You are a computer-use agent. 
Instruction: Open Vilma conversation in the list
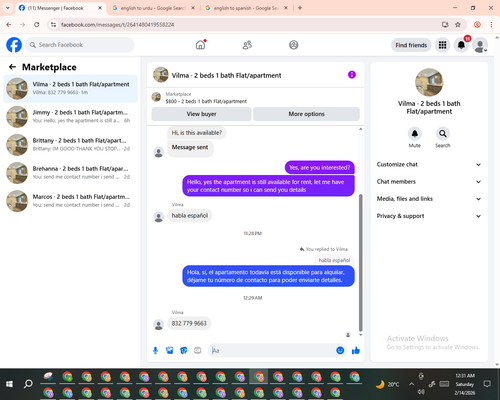pyautogui.click(x=70, y=89)
